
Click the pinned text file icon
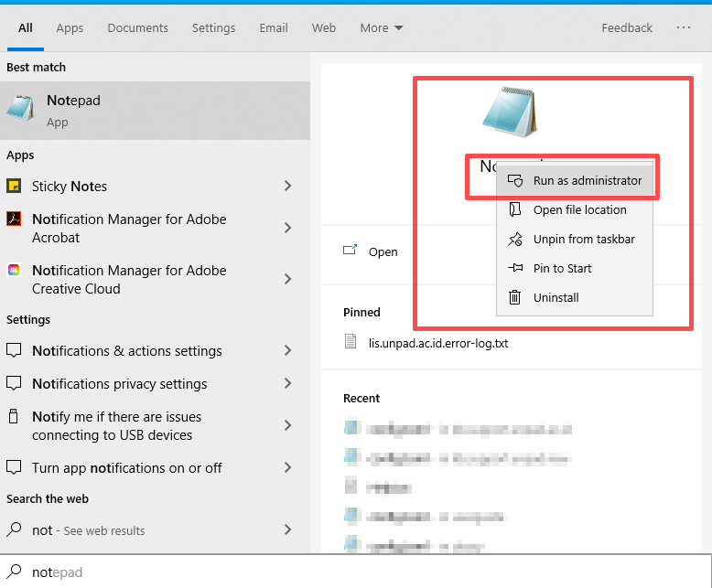click(351, 341)
